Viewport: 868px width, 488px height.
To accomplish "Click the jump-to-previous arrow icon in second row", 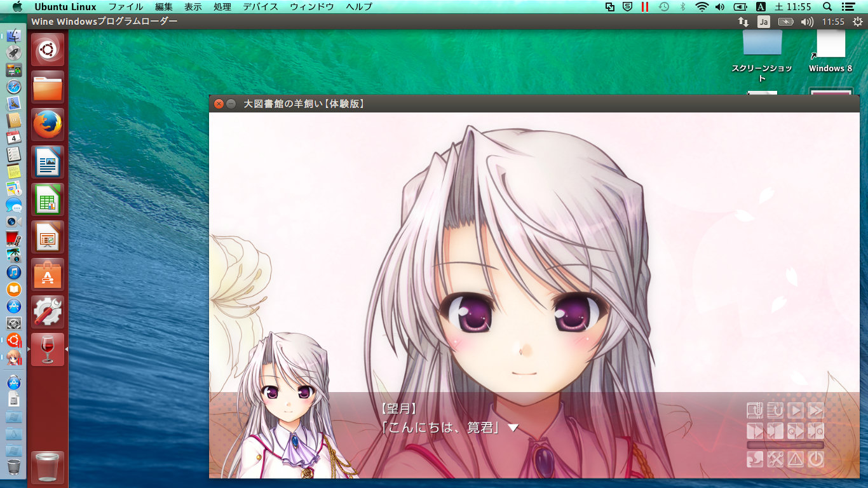I will coord(775,431).
